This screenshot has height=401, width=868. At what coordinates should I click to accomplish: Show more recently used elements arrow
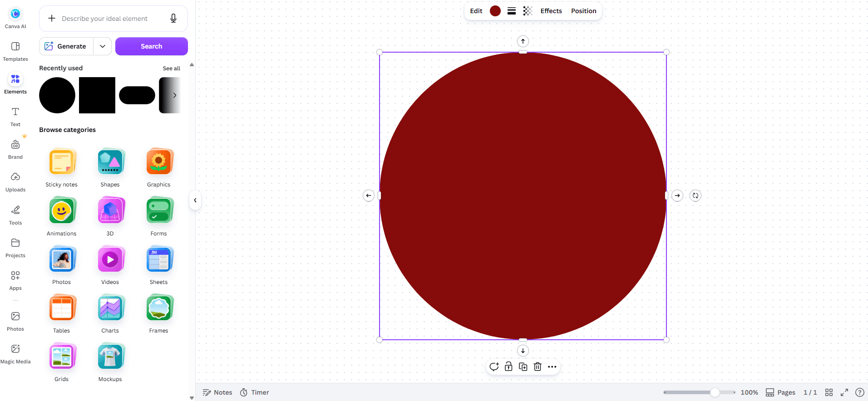[x=175, y=95]
